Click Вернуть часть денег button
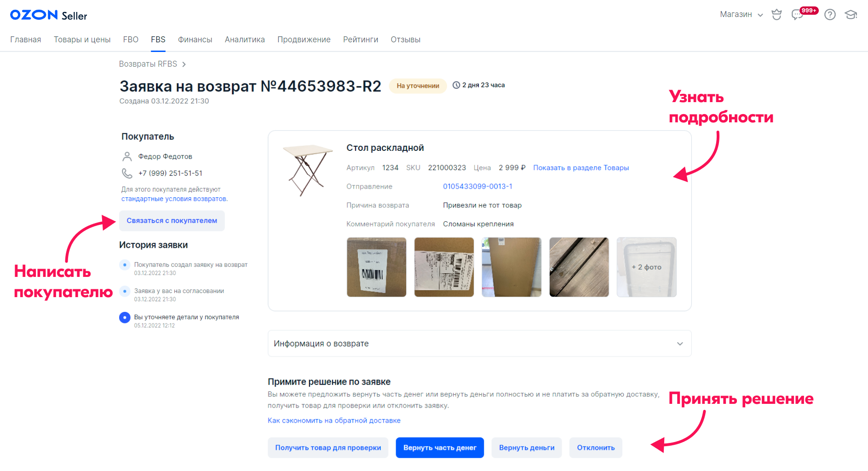This screenshot has height=471, width=868. (440, 448)
